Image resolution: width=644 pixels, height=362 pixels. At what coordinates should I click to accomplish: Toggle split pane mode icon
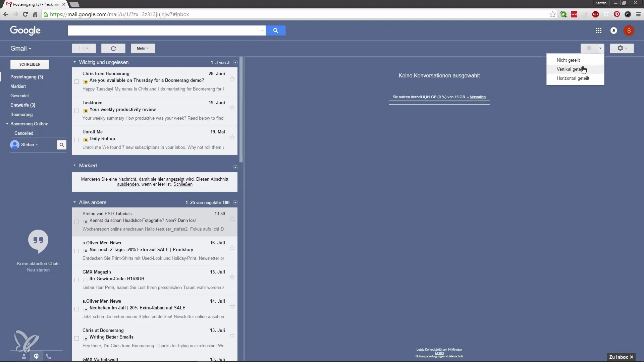tap(589, 48)
